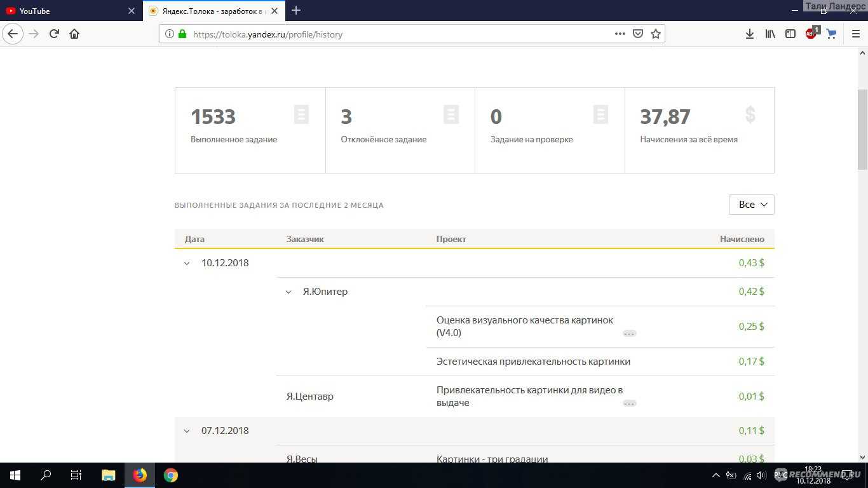Viewport: 868px width, 488px height.
Task: Click the 3 Отклонённое задание card
Action: click(x=400, y=130)
